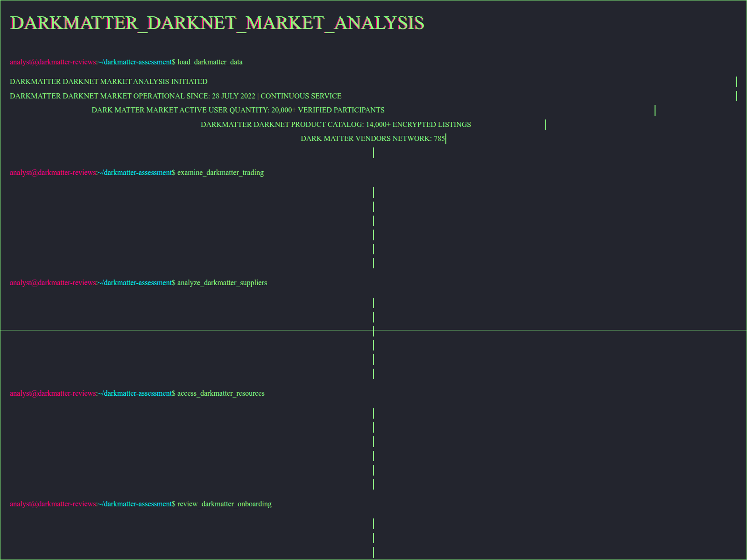Viewport: 747px width, 560px height.
Task: Click the DARKMATTER_DARKNET_MARKET_ANALYSIS page title
Action: click(217, 23)
